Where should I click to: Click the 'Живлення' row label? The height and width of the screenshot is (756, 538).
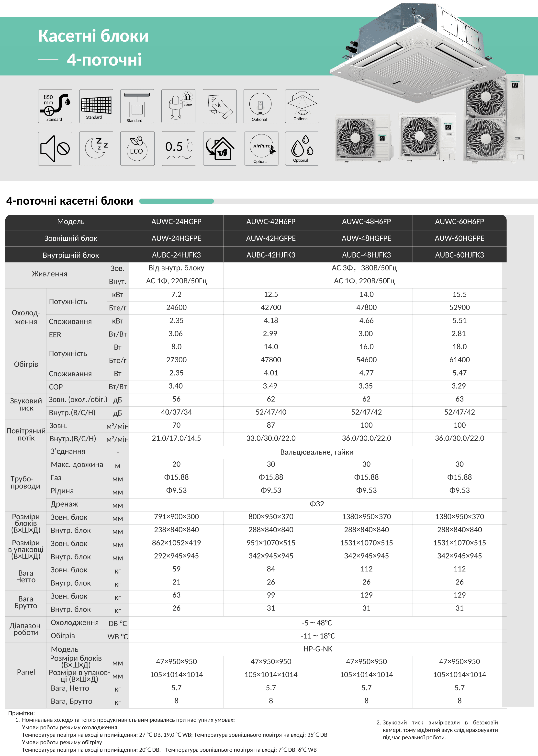coord(49,274)
